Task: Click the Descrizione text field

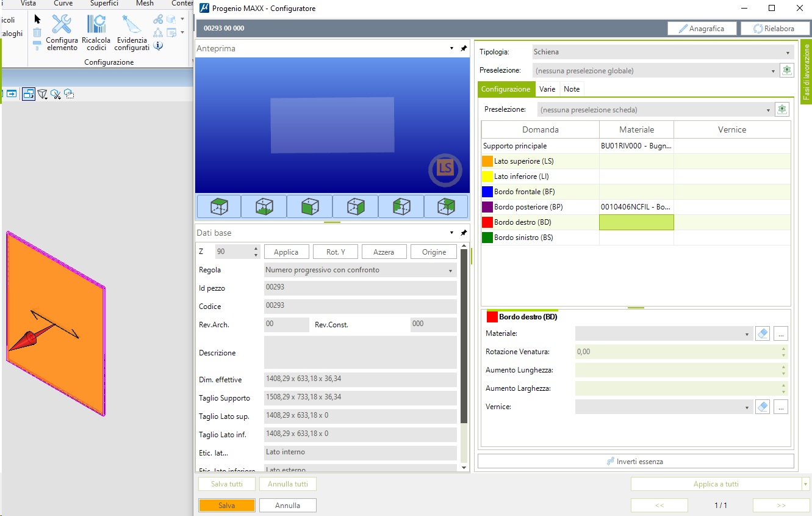Action: [361, 352]
